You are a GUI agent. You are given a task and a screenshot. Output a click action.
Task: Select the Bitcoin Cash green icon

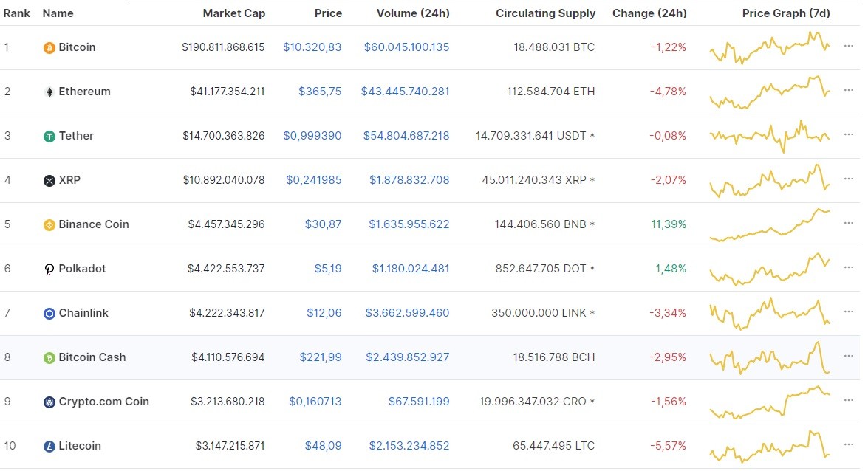coord(49,357)
